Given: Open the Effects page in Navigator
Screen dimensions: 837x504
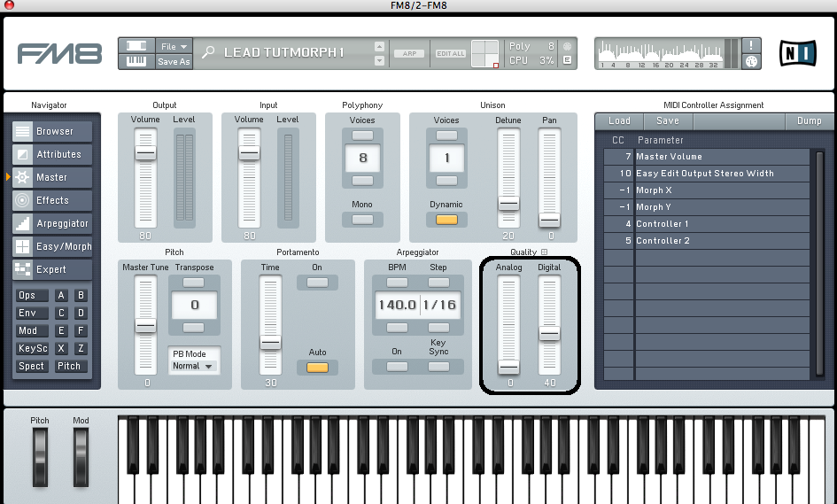Looking at the screenshot, I should (x=52, y=200).
